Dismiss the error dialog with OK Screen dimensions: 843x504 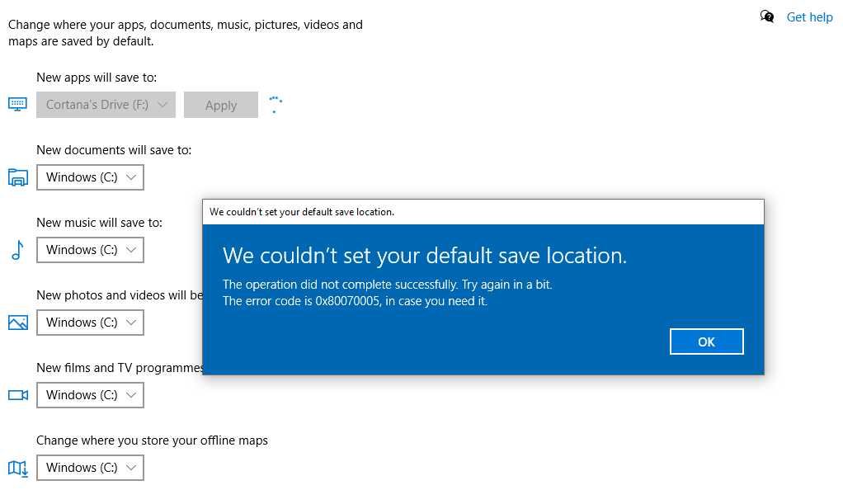click(706, 341)
